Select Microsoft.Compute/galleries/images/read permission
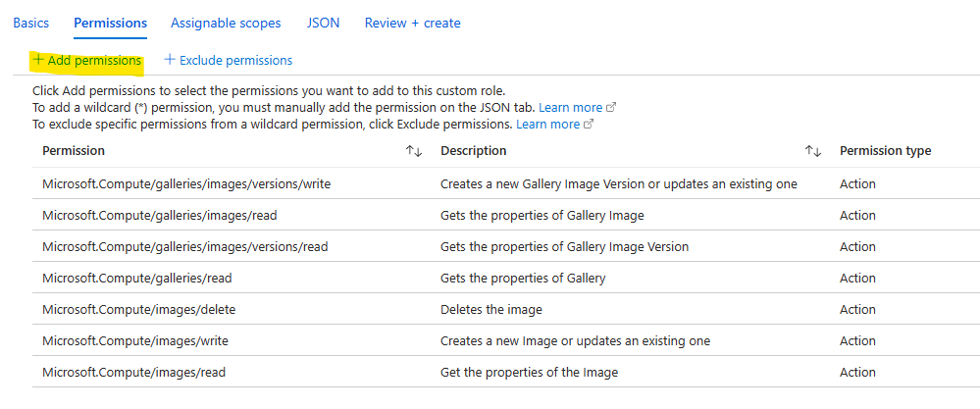Image resolution: width=980 pixels, height=409 pixels. [x=159, y=216]
